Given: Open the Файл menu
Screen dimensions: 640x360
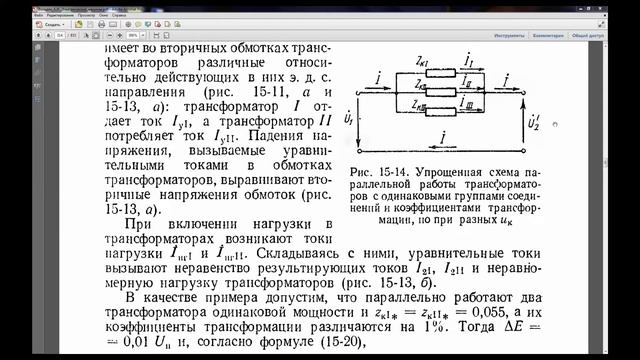Looking at the screenshot, I should pyautogui.click(x=39, y=16).
